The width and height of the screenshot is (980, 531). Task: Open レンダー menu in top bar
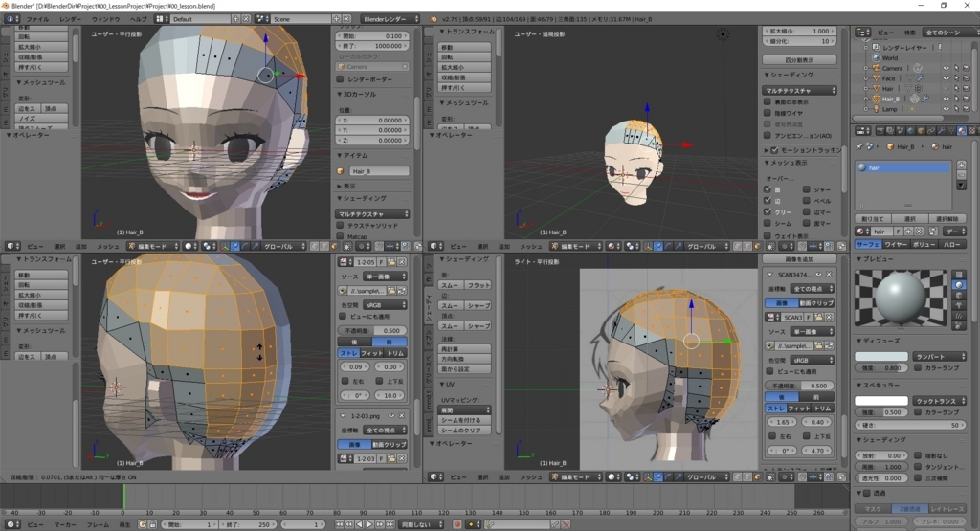(x=70, y=19)
